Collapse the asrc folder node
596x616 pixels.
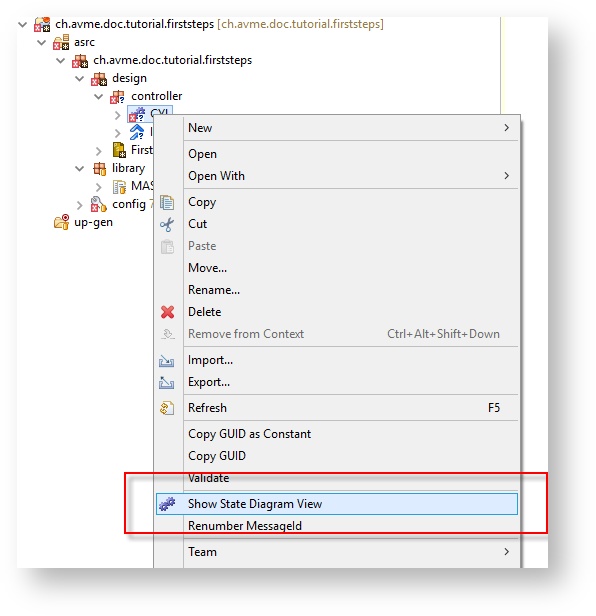(41, 42)
